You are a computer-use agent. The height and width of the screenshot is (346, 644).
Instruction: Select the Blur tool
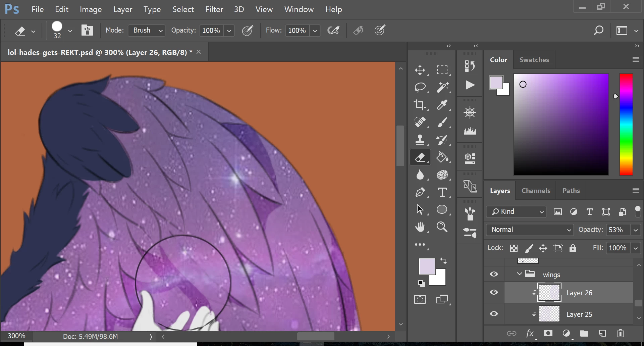420,175
